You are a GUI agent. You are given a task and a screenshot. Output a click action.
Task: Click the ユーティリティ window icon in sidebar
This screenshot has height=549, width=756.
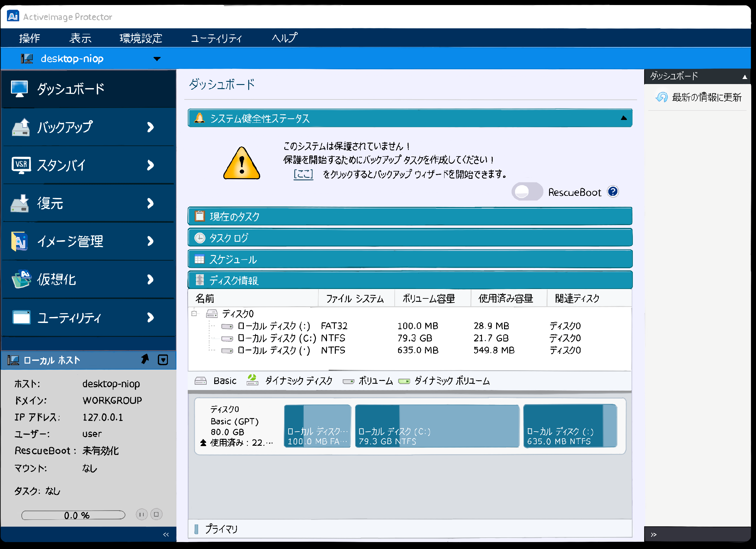[21, 317]
